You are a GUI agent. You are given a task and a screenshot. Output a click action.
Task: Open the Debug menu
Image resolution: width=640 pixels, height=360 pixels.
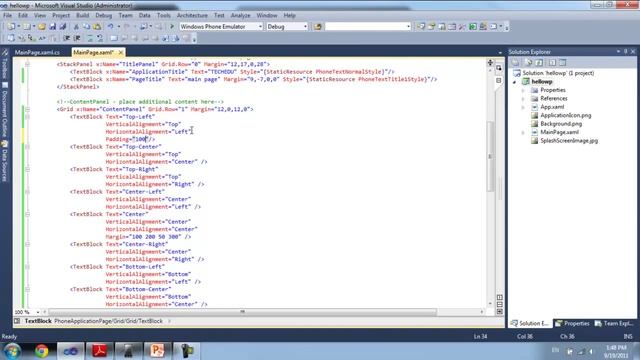click(104, 15)
